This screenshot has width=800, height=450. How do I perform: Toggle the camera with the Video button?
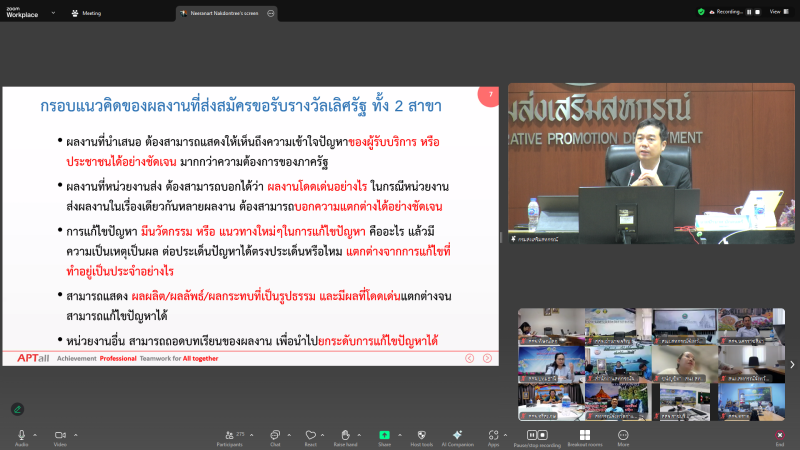pos(60,435)
